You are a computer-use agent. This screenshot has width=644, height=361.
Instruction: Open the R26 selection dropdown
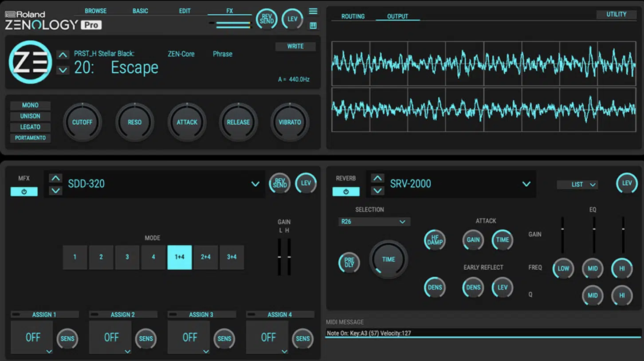[x=374, y=222]
